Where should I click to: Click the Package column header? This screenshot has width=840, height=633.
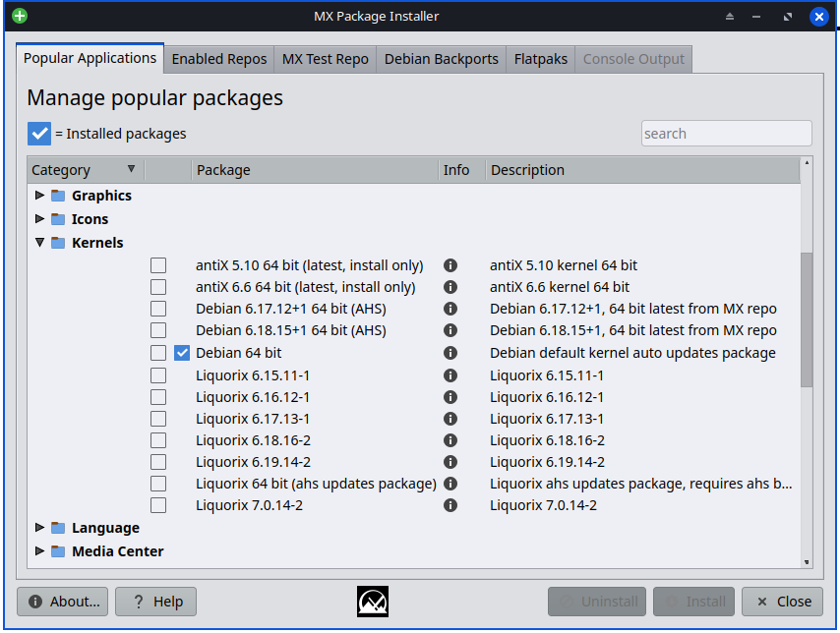[315, 170]
